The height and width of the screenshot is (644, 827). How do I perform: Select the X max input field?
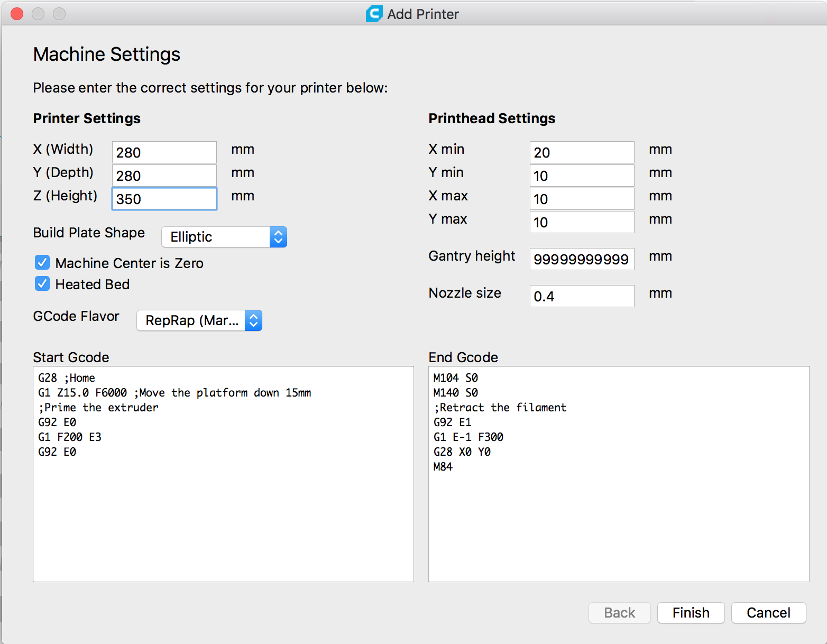[582, 199]
